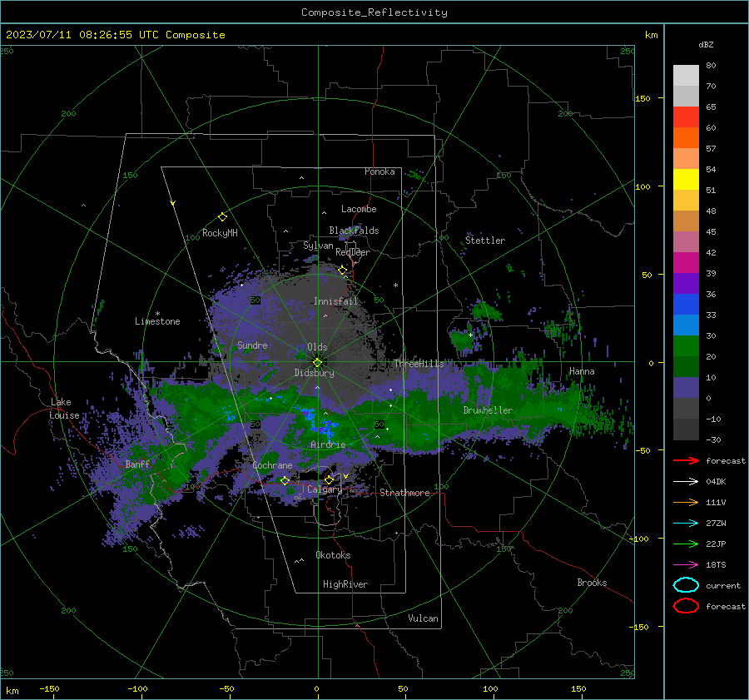
Task: Click the cyan 'current' ellipse legend icon
Action: coord(686,585)
